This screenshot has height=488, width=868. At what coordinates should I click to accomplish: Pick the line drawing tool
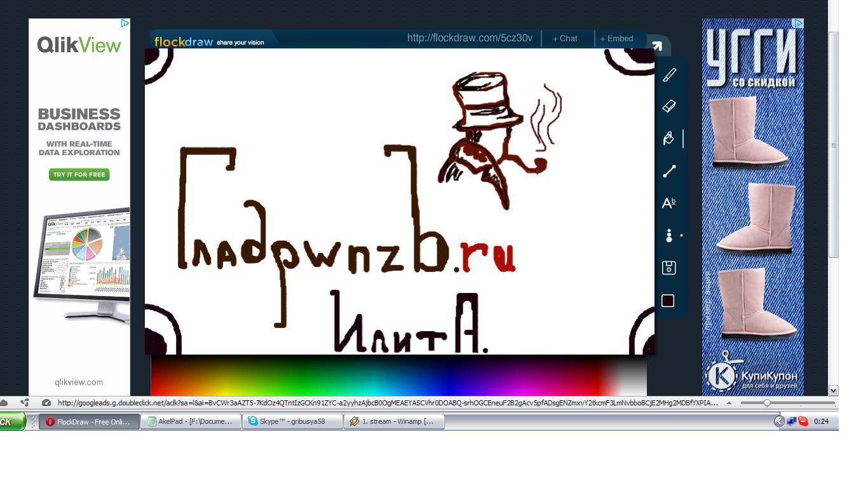(x=669, y=171)
